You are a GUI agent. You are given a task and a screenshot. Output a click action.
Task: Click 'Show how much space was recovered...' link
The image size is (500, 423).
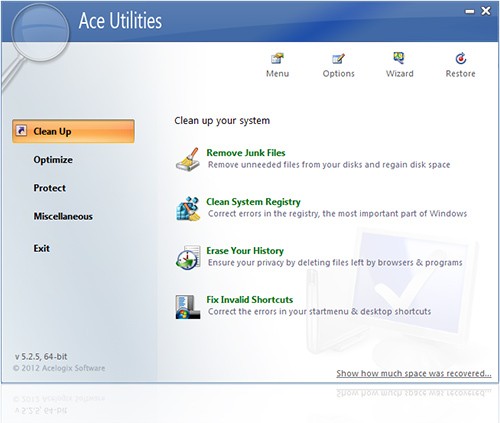(x=414, y=373)
